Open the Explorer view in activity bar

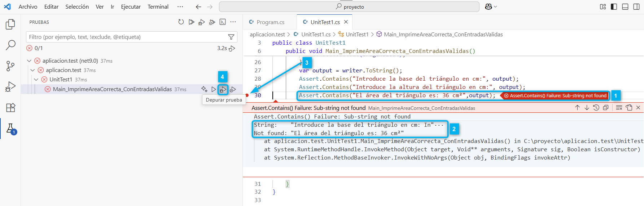coord(10,24)
